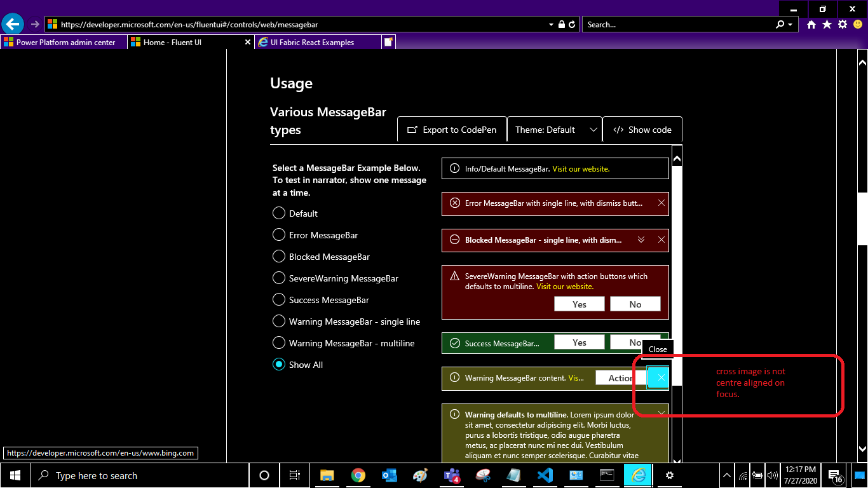Click the address bar URL field
Viewport: 868px width, 488px height.
pos(295,24)
